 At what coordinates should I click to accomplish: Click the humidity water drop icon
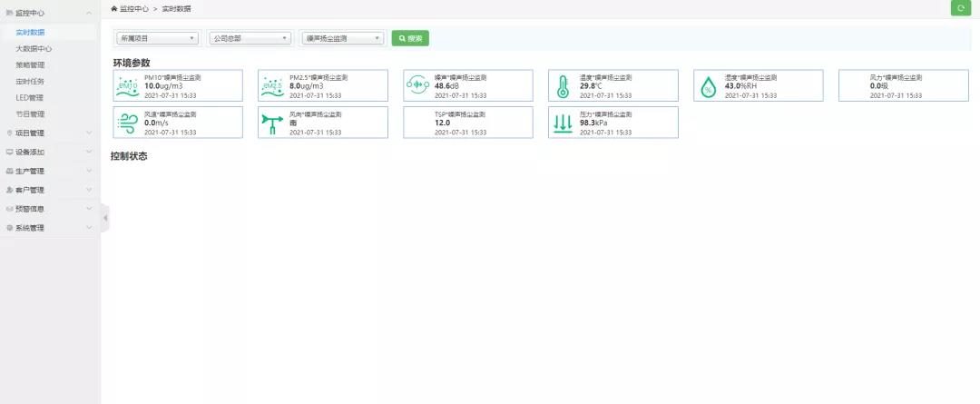[708, 87]
